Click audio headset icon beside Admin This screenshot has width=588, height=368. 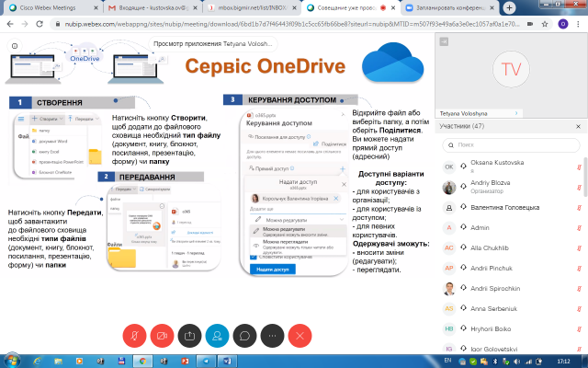tap(463, 227)
